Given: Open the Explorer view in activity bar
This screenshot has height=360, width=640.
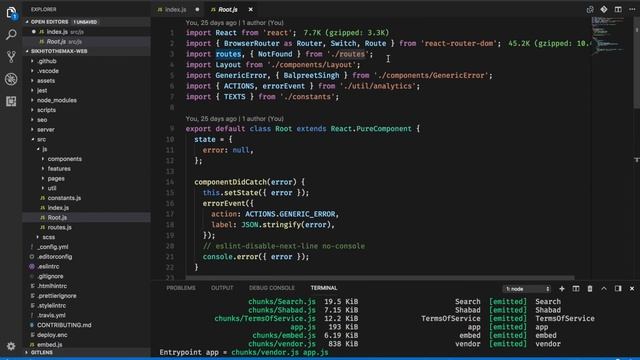Looking at the screenshot, I should click(x=11, y=13).
